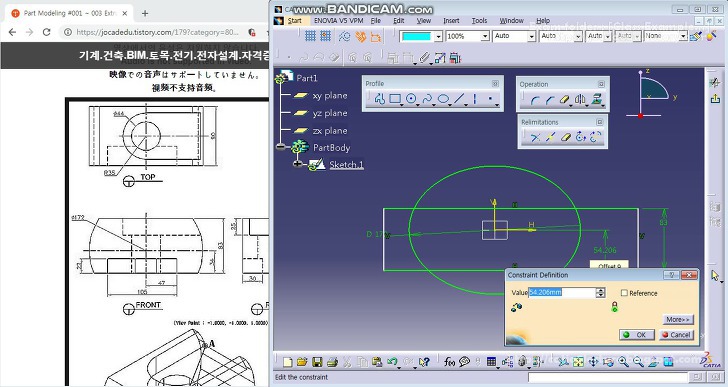This screenshot has height=387, width=728.
Task: Click the Open file folder icon
Action: (x=302, y=362)
